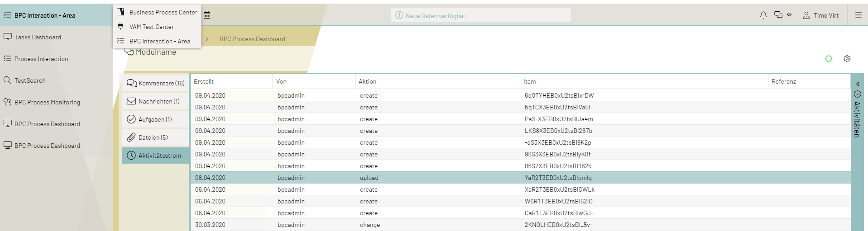The image size is (868, 231).
Task: Select Business Process Center from menu
Action: [x=163, y=12]
